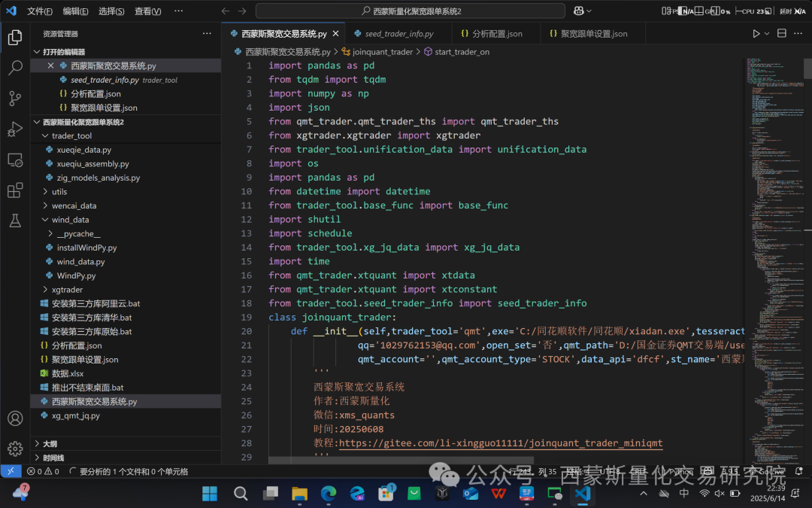This screenshot has height=508, width=812.
Task: Open installWindPy.py in file tree
Action: [86, 248]
